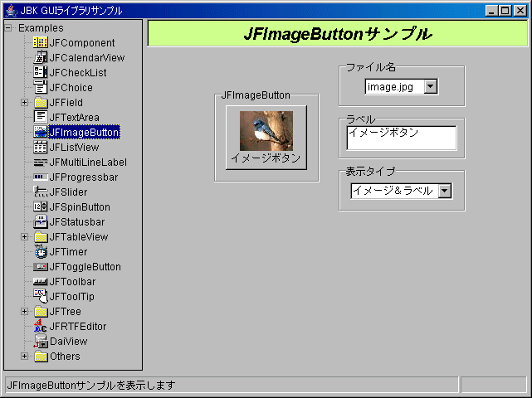Click the JFToolTip hand icon
Screen dimensions: 532x398
pyautogui.click(x=41, y=296)
